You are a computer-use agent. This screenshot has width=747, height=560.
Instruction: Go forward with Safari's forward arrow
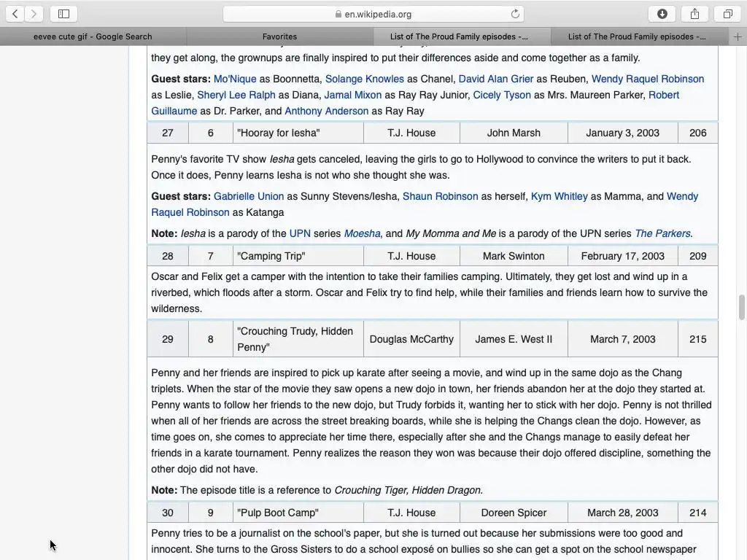point(34,14)
